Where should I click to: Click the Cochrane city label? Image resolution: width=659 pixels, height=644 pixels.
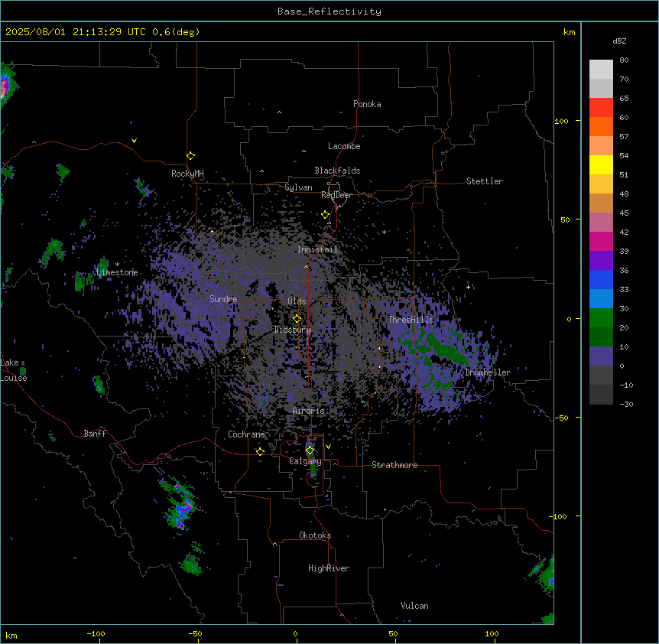tap(246, 434)
